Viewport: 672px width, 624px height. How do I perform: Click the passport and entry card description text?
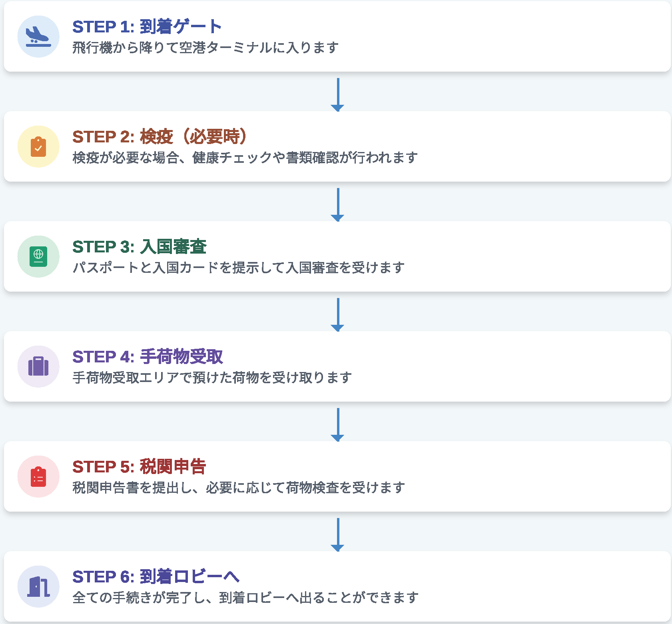[x=239, y=268]
